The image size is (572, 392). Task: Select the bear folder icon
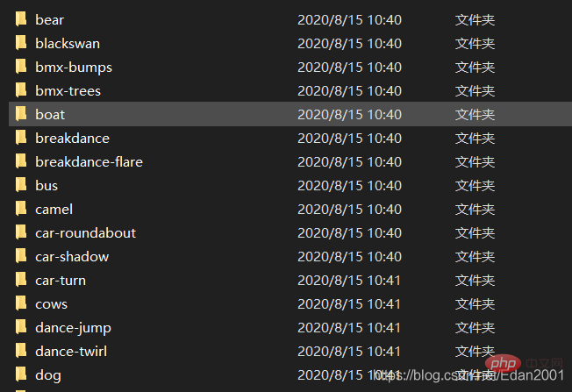[21, 19]
